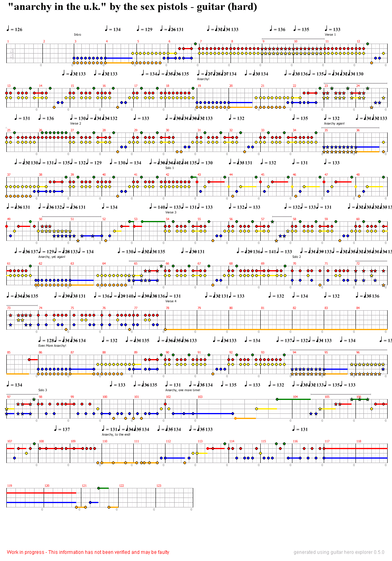
Task: Select the "Solo 2" section label
Action: (296, 257)
